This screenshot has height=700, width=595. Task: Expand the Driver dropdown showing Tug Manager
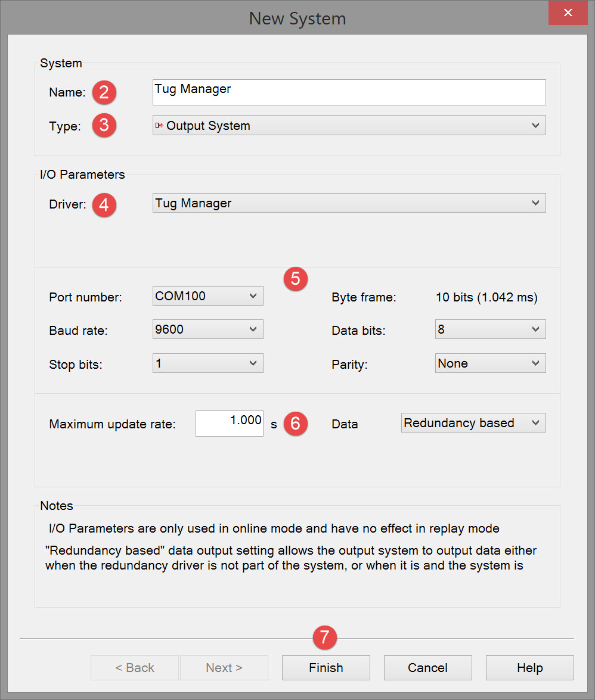(349, 203)
